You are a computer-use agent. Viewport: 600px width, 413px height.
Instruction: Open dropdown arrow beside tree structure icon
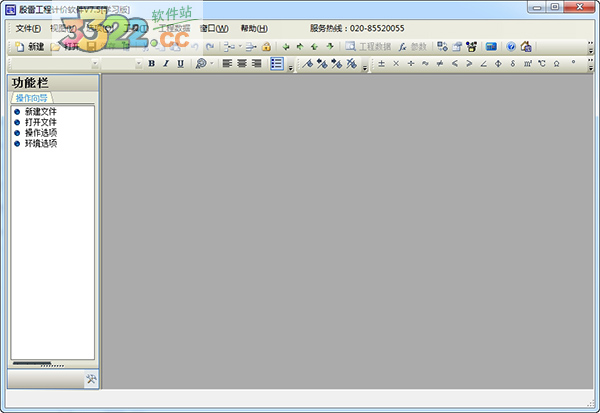[x=240, y=46]
